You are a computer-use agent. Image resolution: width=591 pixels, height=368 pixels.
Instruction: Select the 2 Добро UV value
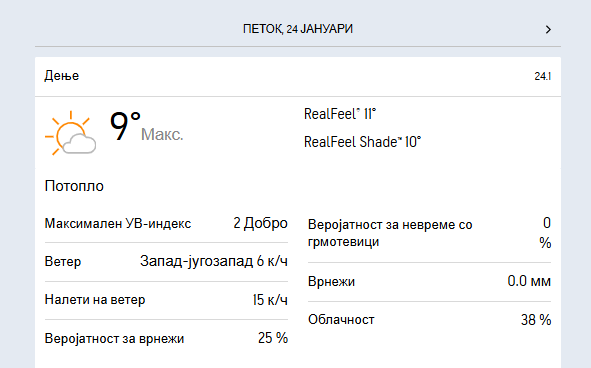[x=260, y=223]
